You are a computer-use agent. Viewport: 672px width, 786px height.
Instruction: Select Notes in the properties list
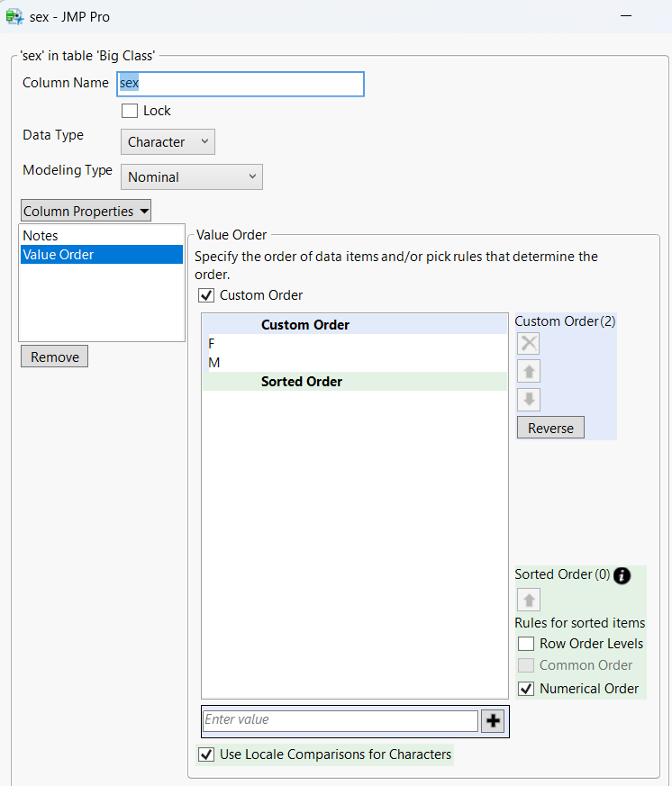(41, 236)
